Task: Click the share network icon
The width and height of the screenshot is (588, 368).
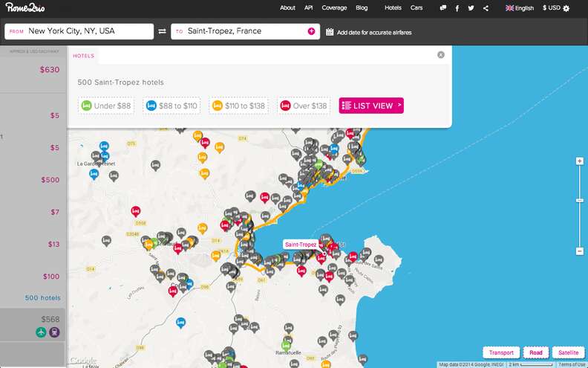Action: (x=486, y=8)
